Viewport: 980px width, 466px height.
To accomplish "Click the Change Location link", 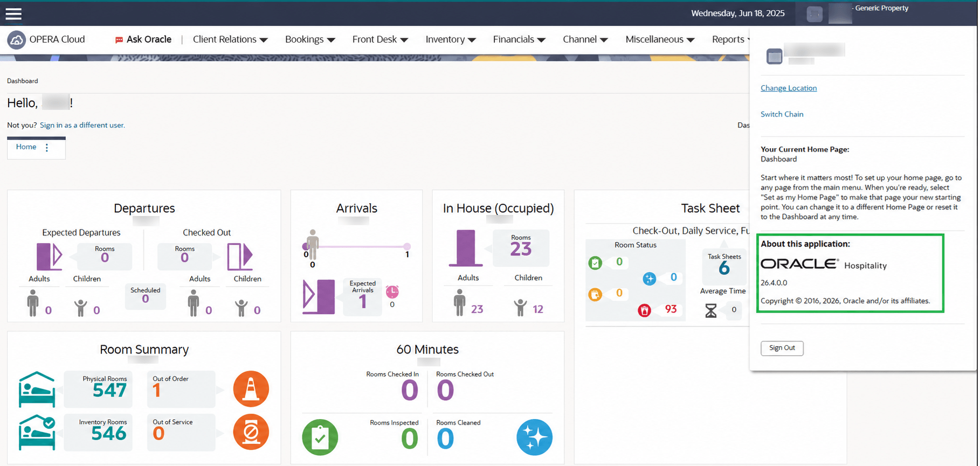I will [789, 88].
